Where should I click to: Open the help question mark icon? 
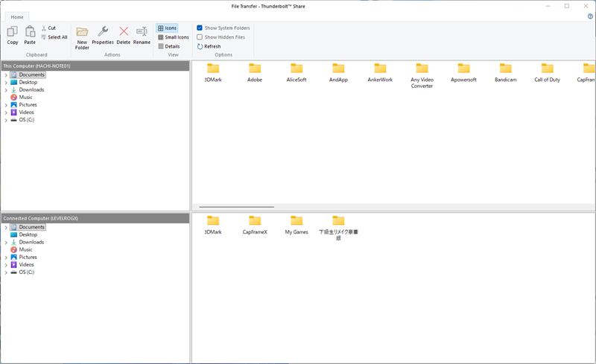click(x=590, y=16)
